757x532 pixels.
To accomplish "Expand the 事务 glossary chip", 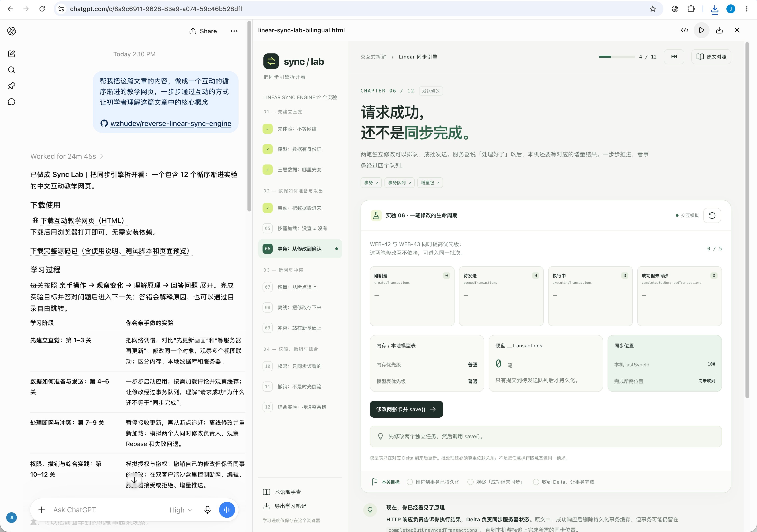I will tap(371, 183).
